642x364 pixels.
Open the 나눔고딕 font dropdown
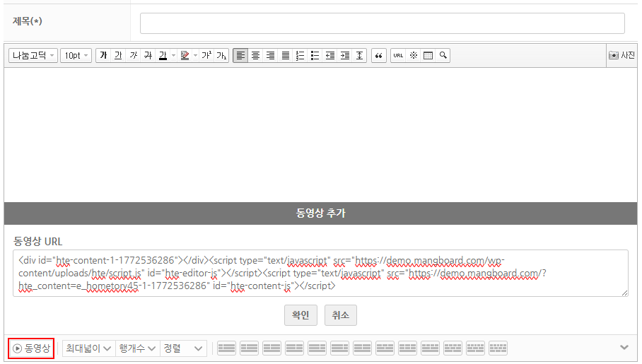point(33,55)
